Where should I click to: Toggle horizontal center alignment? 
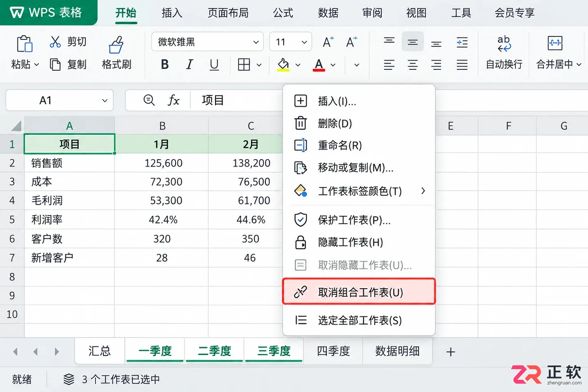(x=413, y=65)
